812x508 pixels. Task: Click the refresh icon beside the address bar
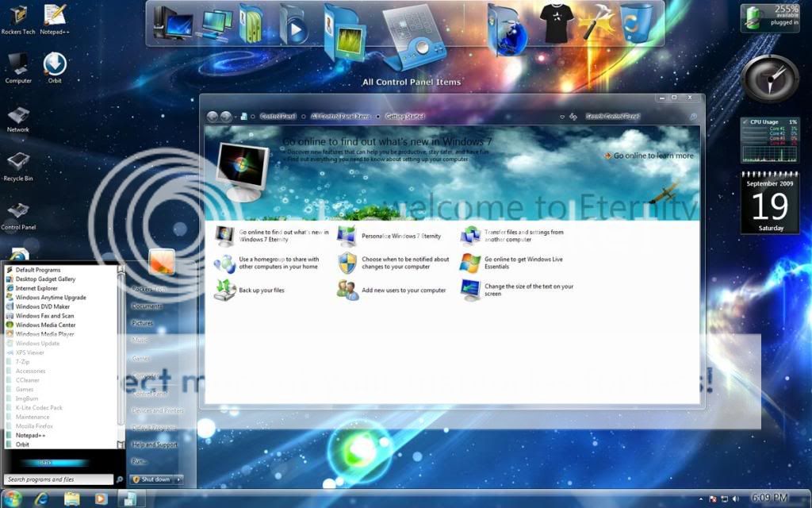573,117
